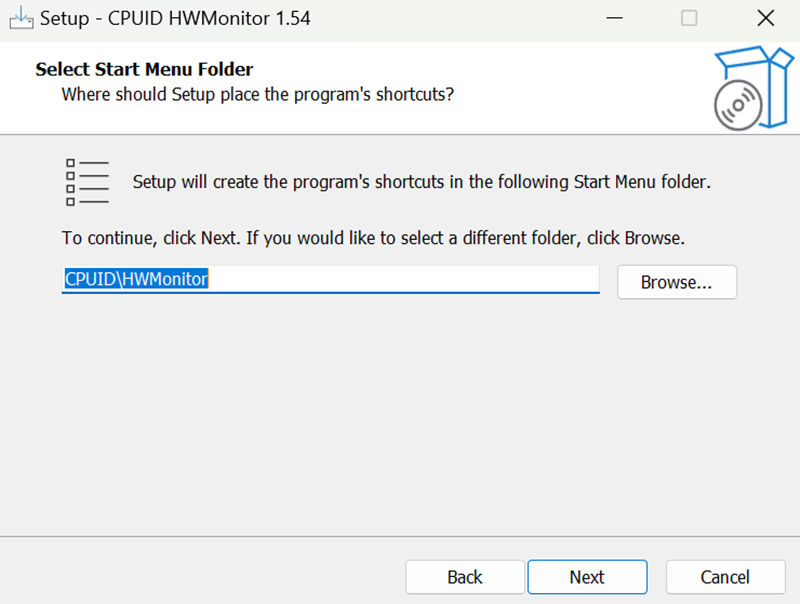
Task: Minimize the Setup window
Action: tap(612, 19)
